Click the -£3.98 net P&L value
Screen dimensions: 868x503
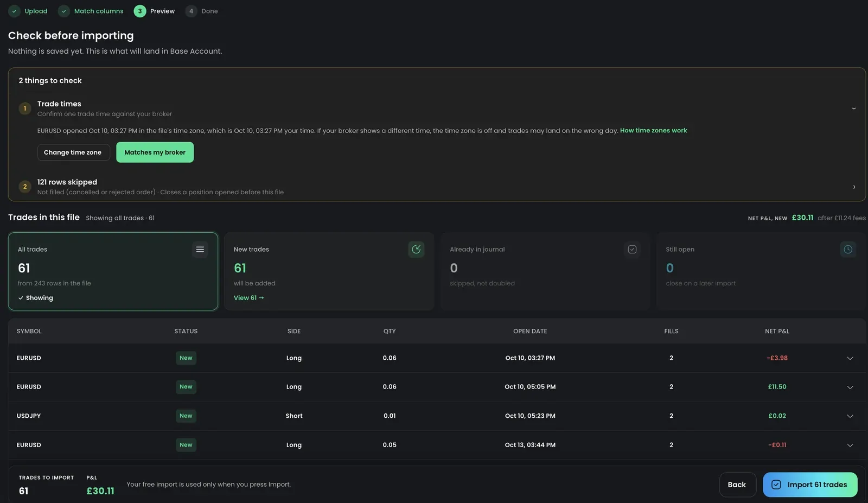(x=777, y=358)
